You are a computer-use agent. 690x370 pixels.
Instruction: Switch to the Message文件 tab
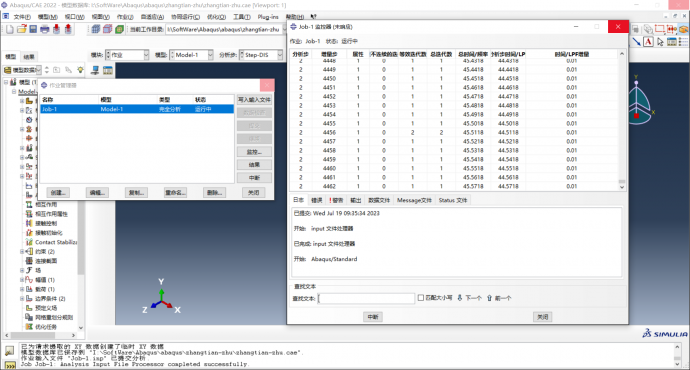coord(414,200)
